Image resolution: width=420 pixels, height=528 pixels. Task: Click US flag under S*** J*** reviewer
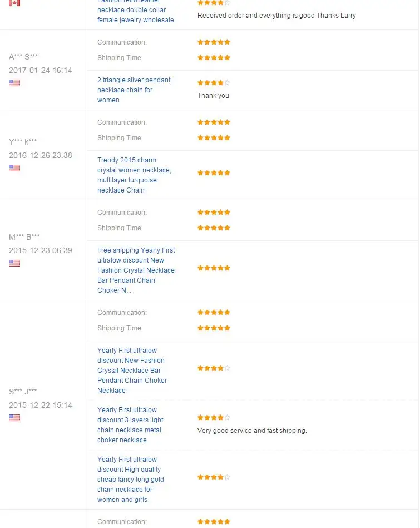pos(14,418)
